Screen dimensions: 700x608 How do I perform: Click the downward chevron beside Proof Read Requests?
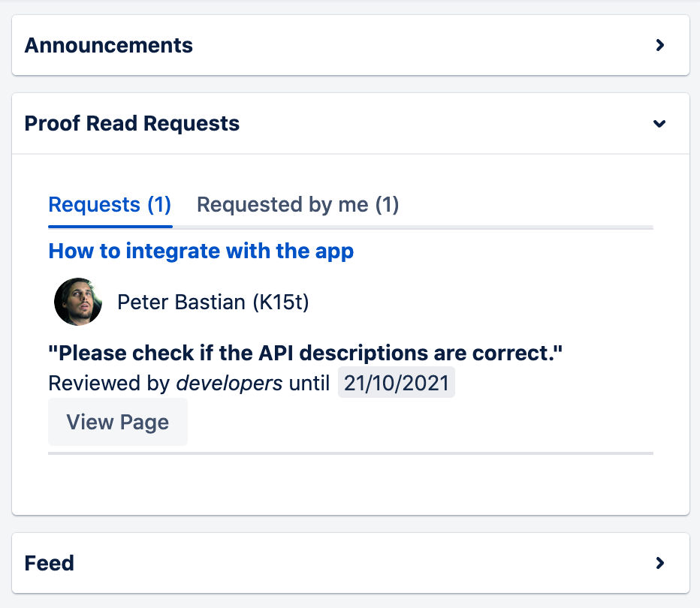[659, 123]
